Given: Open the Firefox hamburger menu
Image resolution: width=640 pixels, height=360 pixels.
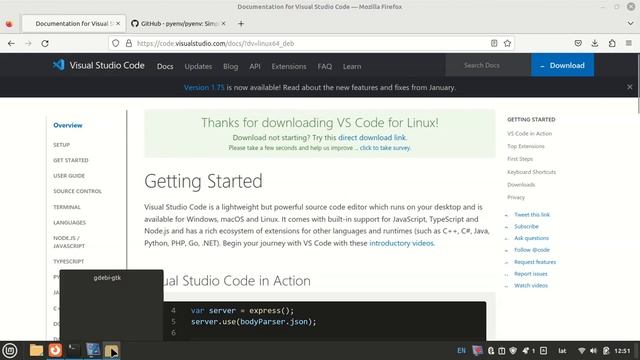Looking at the screenshot, I should (629, 43).
